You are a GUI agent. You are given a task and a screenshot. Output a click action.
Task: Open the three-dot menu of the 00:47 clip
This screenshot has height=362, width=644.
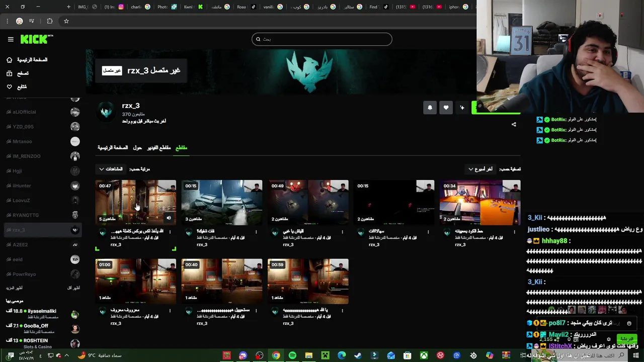170,232
